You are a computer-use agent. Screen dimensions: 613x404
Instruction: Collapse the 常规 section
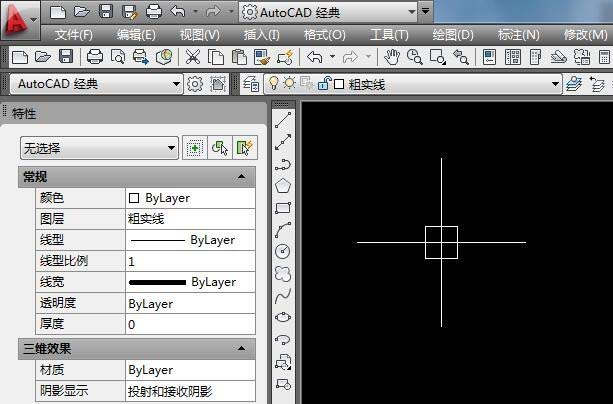(241, 176)
